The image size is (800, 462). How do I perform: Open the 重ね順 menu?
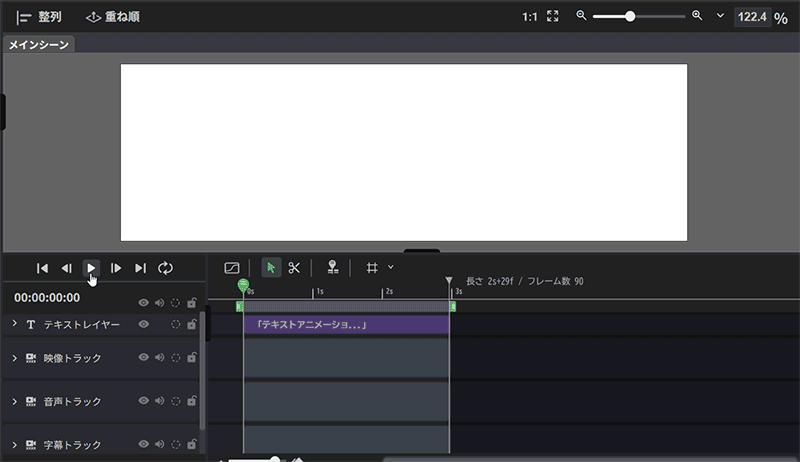click(x=112, y=17)
